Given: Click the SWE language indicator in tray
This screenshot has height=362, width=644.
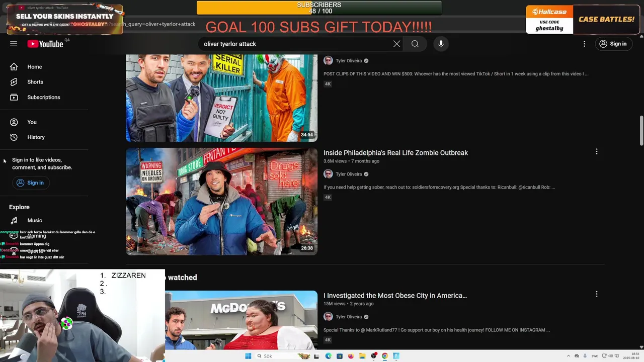Looking at the screenshot, I should pyautogui.click(x=595, y=356).
